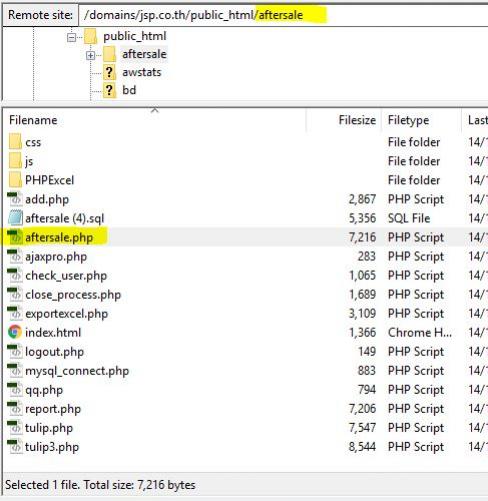Sort the list by the Filename header
Screen dimensions: 488x501
tap(154, 120)
